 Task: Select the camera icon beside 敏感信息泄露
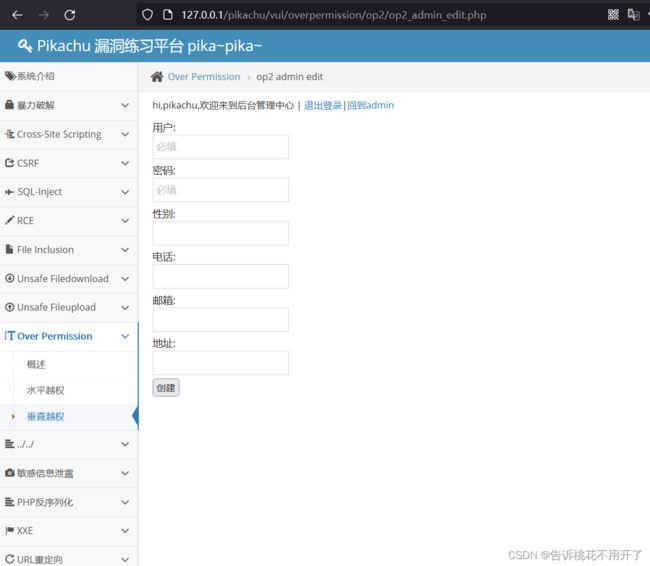tap(10, 473)
